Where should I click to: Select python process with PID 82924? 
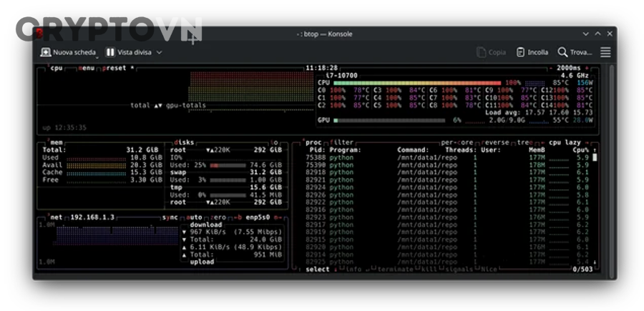pyautogui.click(x=447, y=187)
